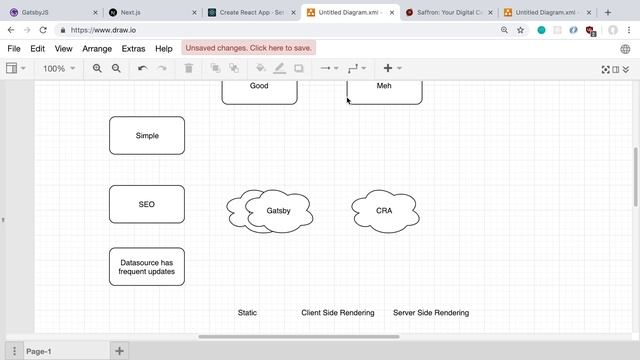This screenshot has width=640, height=360.
Task: Open the 100% zoom level dropdown
Action: [59, 68]
